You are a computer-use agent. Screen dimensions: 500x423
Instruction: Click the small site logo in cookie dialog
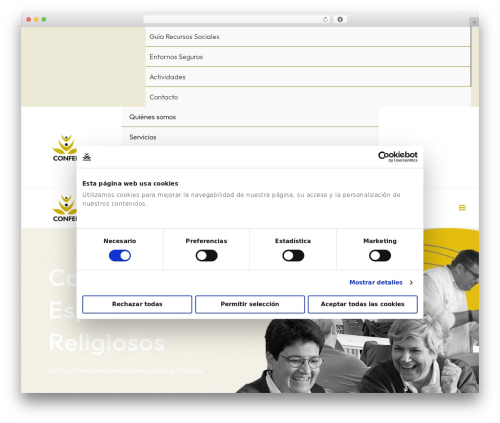click(87, 157)
